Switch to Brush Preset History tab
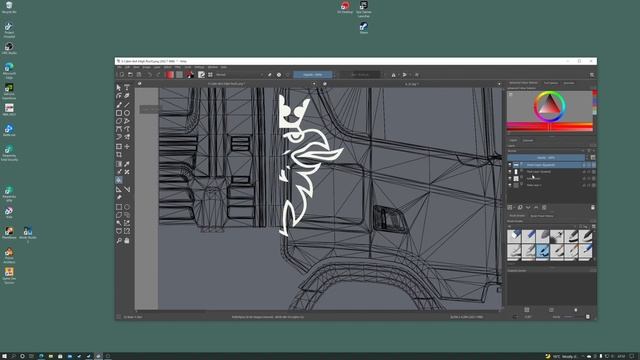This screenshot has height=360, width=640. click(542, 216)
